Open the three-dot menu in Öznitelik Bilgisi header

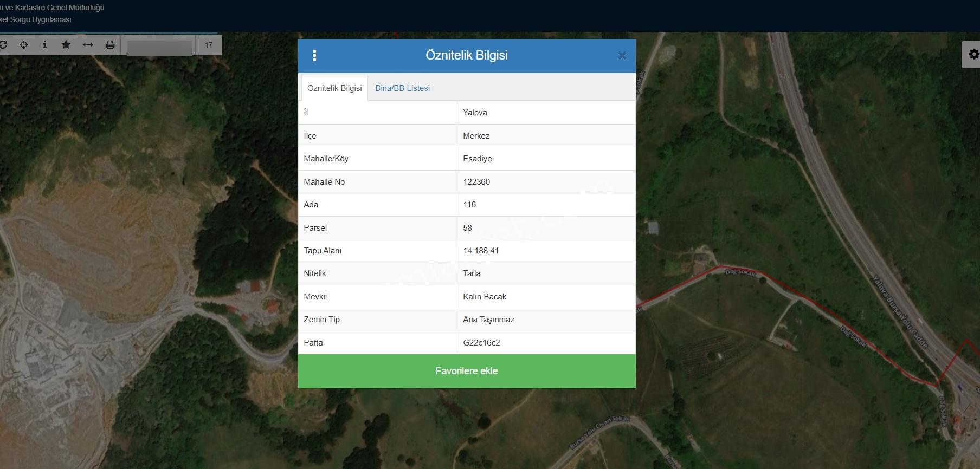(x=314, y=55)
